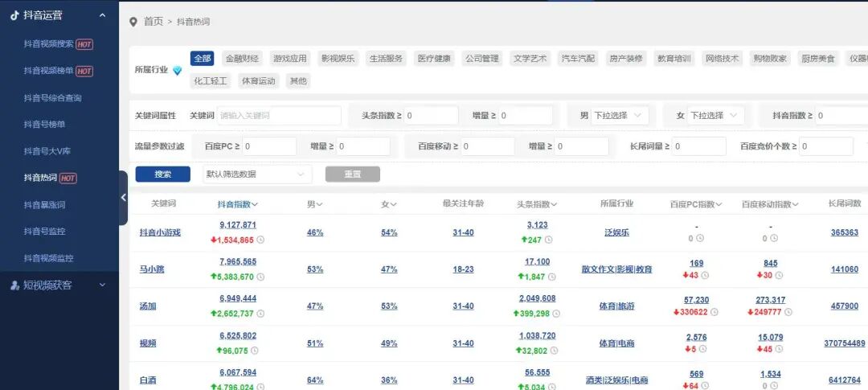Select the 文学艺术 industry filter
This screenshot has height=390, width=868.
click(530, 58)
